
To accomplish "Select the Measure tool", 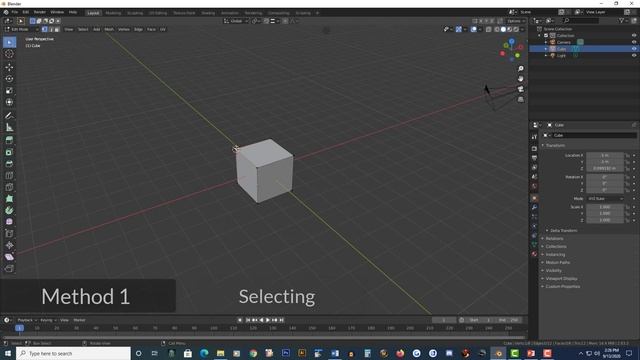I will tap(9, 128).
